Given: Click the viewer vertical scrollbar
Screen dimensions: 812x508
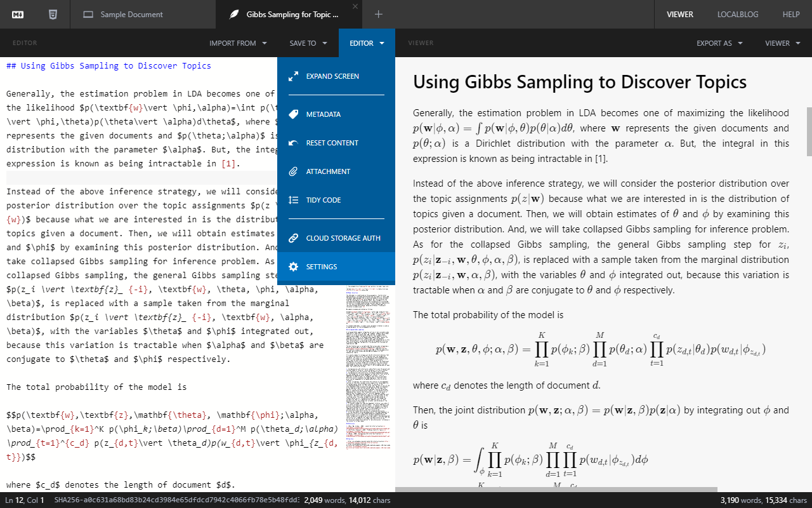Looking at the screenshot, I should 809,131.
